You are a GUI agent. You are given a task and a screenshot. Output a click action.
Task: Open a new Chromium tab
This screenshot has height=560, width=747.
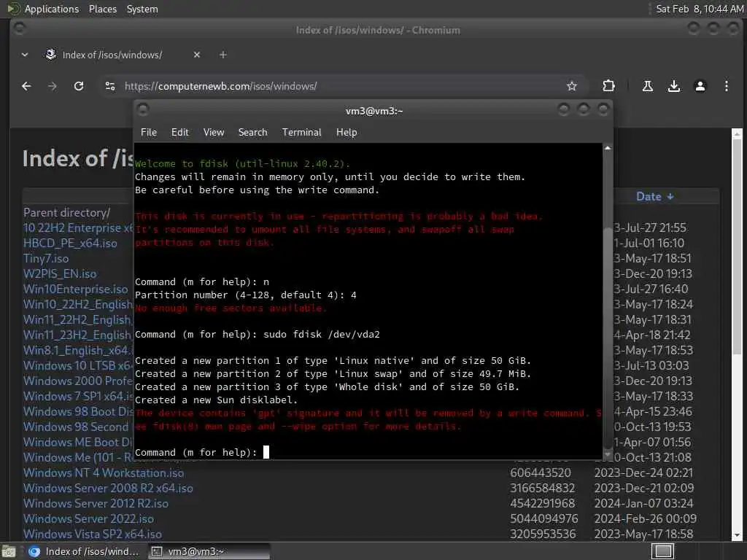(x=223, y=55)
